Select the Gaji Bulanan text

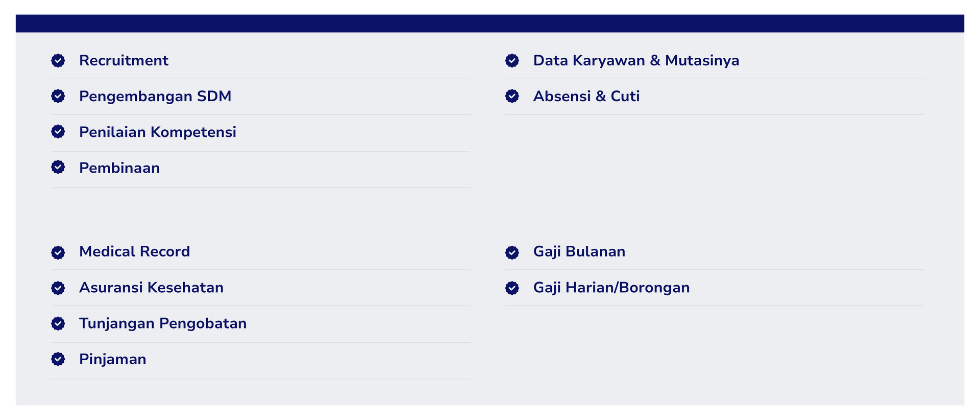(x=579, y=251)
